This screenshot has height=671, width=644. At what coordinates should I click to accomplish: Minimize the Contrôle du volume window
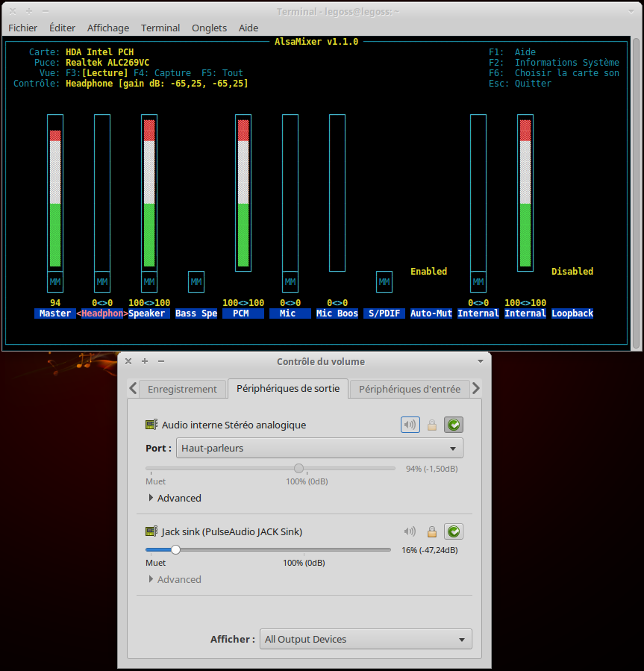tap(161, 361)
